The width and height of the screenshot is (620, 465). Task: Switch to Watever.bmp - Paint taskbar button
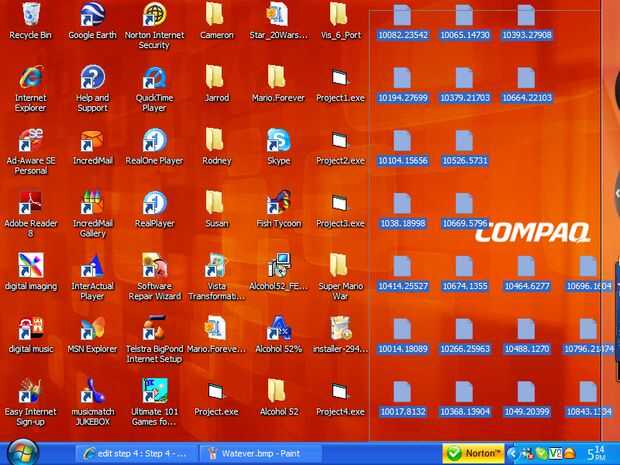261,454
